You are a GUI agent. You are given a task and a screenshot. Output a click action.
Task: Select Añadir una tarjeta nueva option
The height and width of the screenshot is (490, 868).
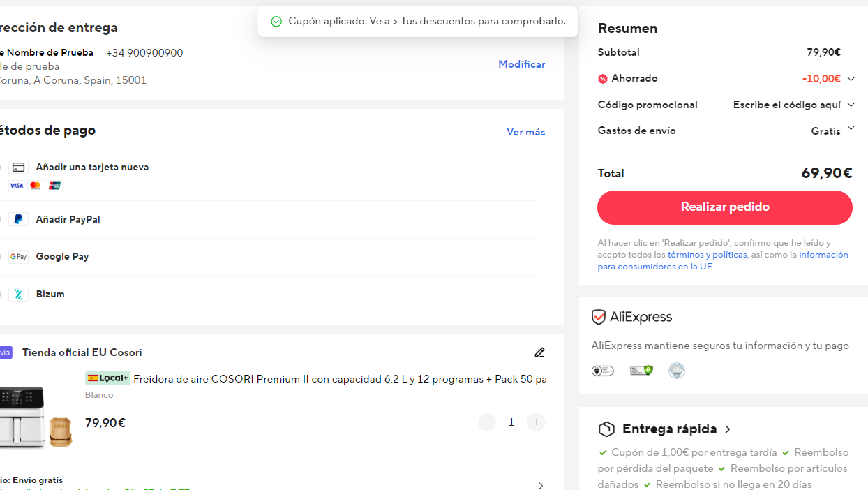(x=92, y=168)
